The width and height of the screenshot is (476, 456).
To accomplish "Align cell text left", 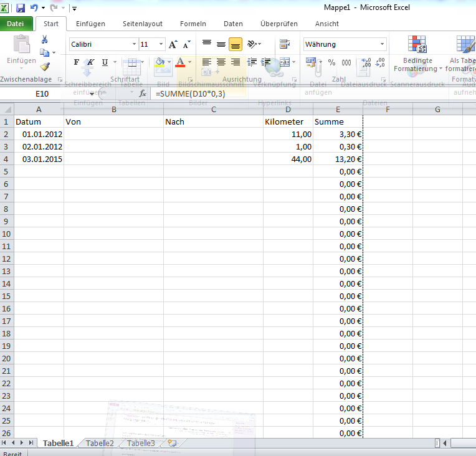I will click(x=207, y=62).
